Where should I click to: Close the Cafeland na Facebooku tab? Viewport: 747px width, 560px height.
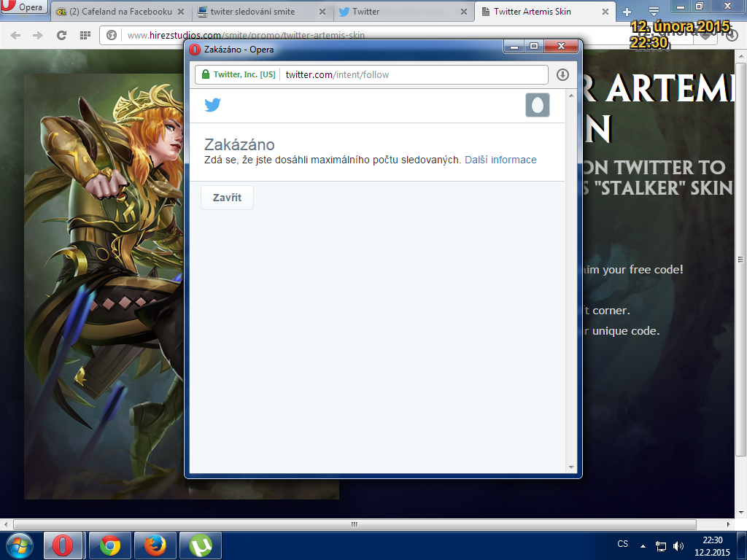pos(181,12)
